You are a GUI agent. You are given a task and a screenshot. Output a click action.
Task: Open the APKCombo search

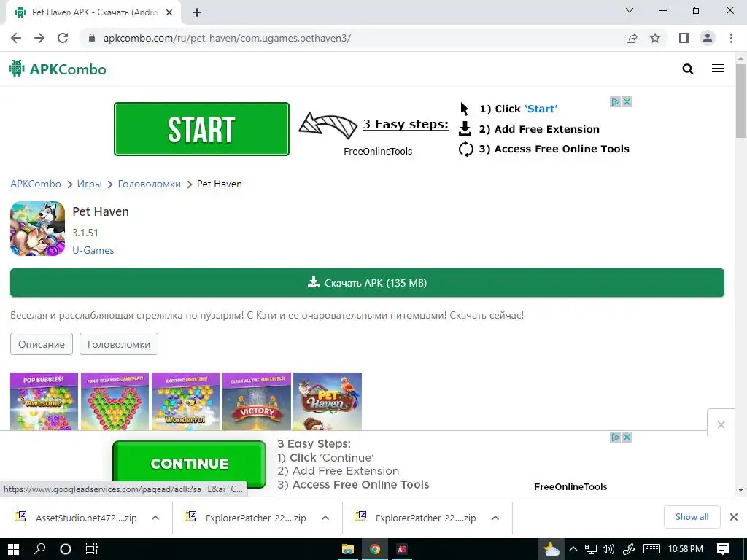687,69
